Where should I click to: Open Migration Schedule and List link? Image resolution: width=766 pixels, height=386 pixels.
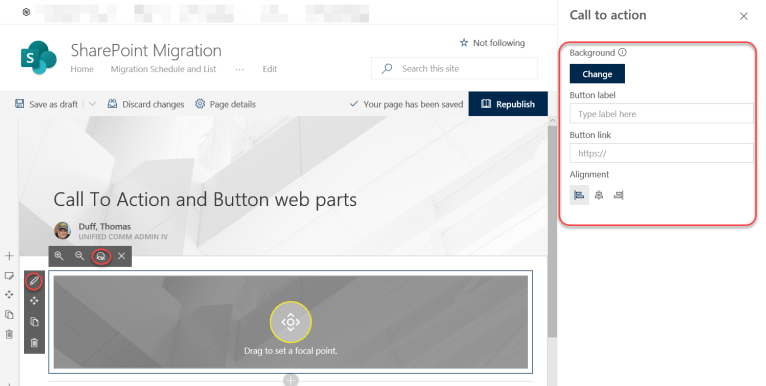(x=163, y=69)
